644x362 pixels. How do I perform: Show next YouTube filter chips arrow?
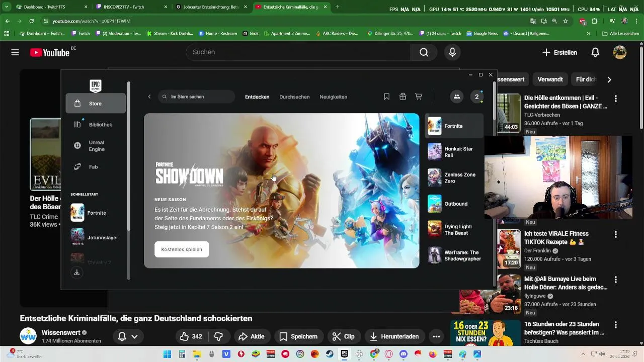point(609,79)
